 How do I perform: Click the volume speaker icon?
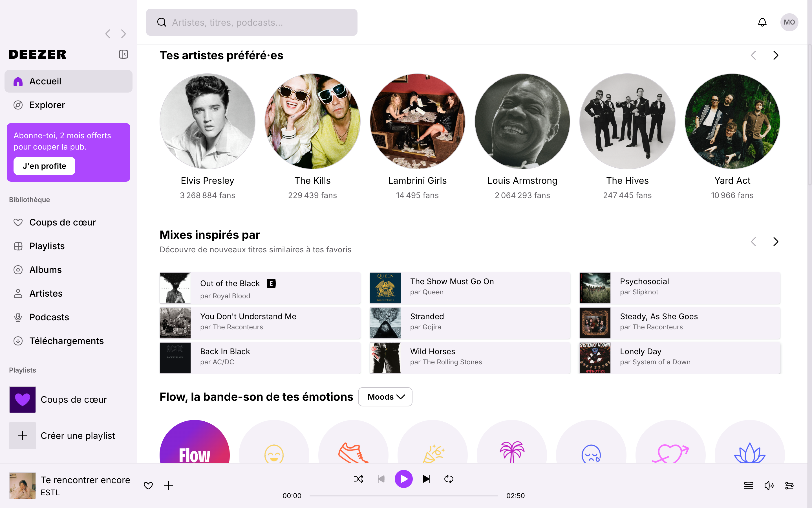[x=769, y=485]
